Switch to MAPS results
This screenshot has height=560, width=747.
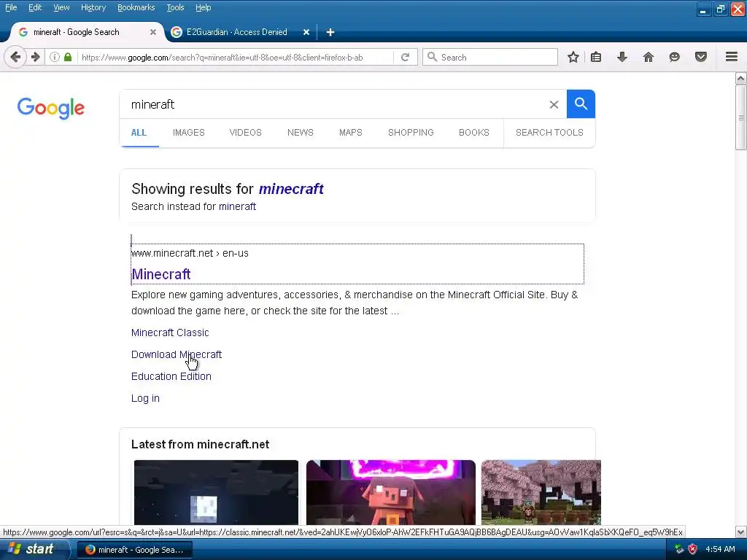351,133
